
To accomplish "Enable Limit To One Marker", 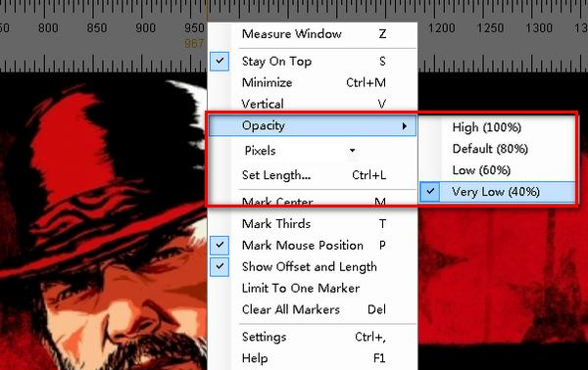I will 313,288.
